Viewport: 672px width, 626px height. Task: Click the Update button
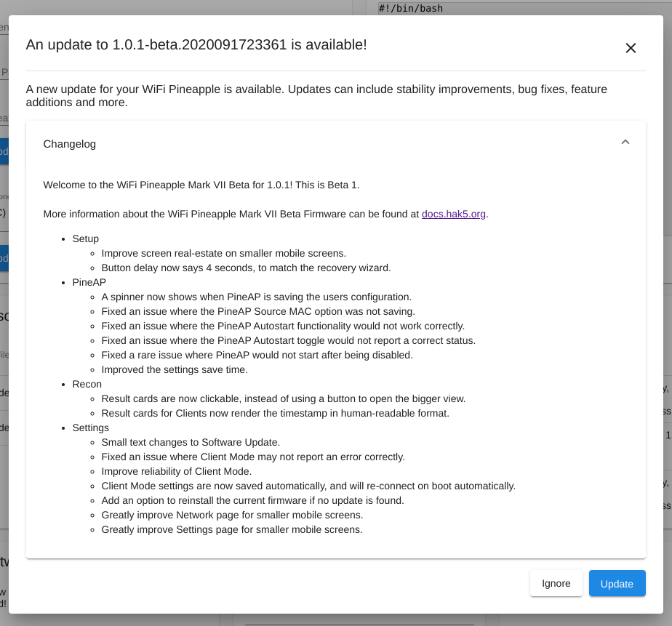(617, 583)
